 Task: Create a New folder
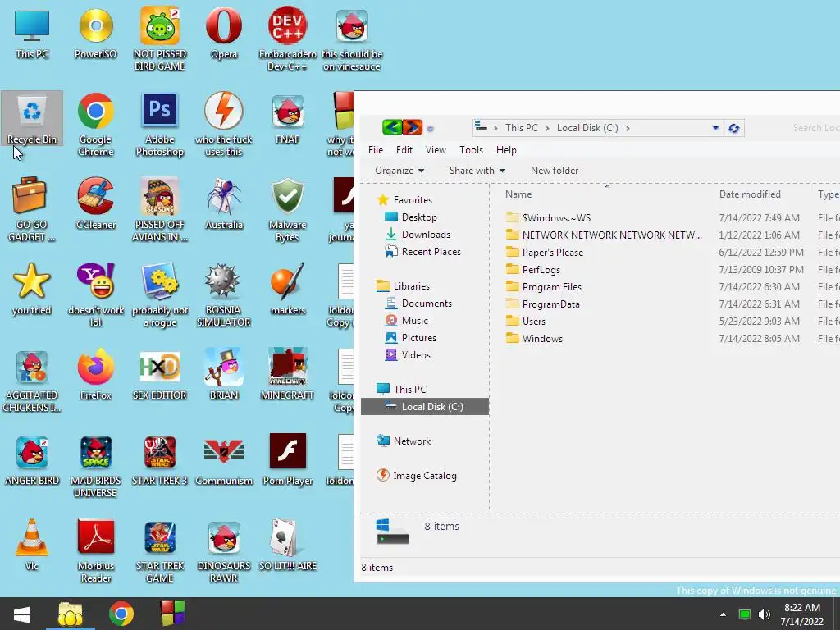coord(555,171)
